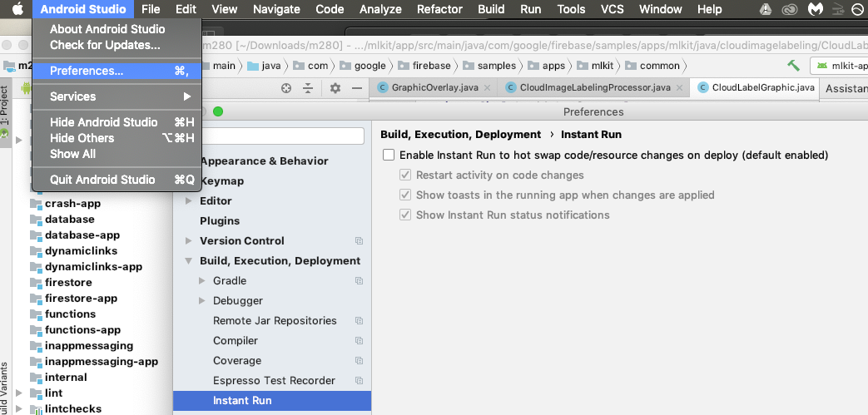
Task: Open Creative Cloud in the menu bar
Action: (790, 9)
